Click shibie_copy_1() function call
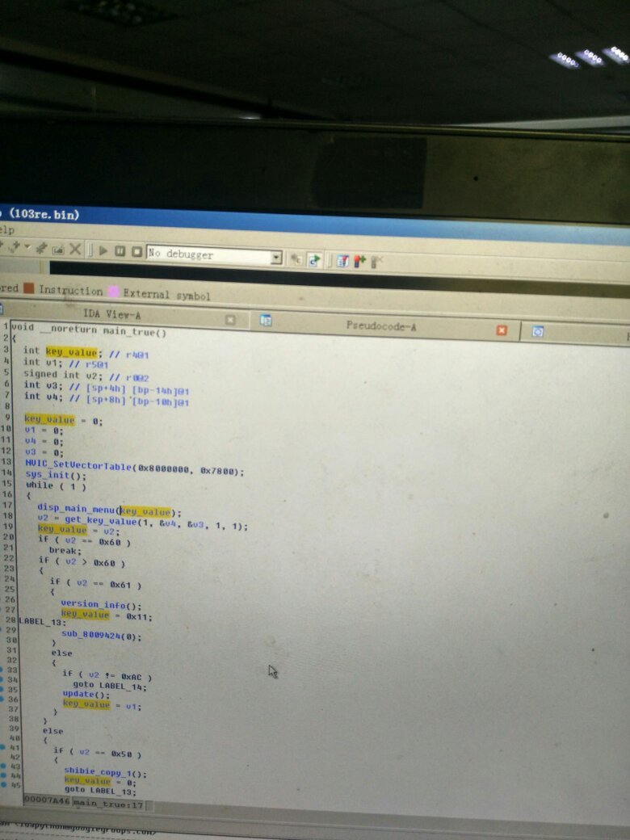 [x=106, y=772]
